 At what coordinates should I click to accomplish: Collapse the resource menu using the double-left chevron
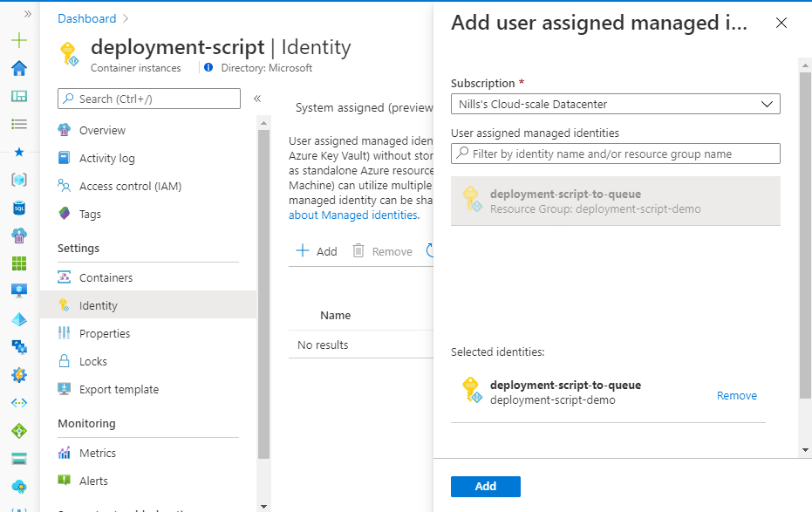[256, 99]
